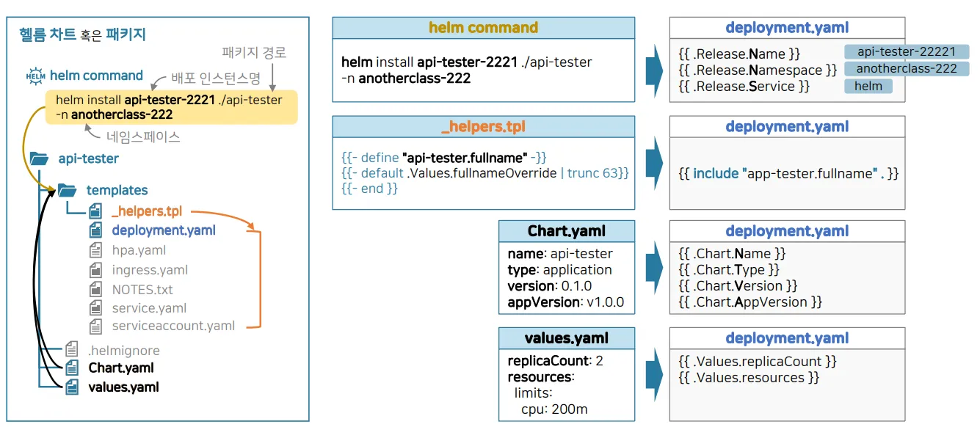The image size is (980, 427).
Task: Select the .helmignore file icon
Action: click(72, 350)
